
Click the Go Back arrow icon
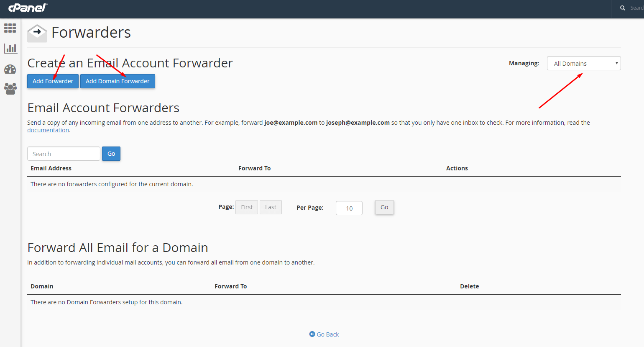pyautogui.click(x=312, y=334)
